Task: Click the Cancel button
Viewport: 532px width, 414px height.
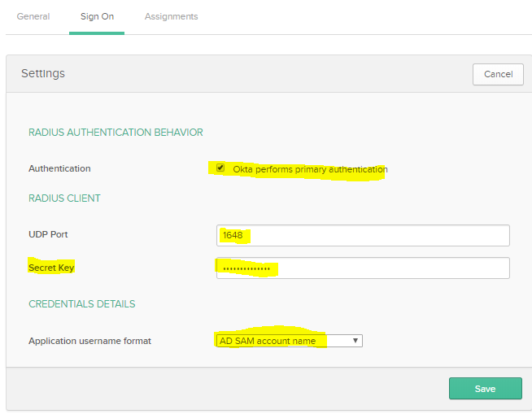Action: [x=498, y=74]
